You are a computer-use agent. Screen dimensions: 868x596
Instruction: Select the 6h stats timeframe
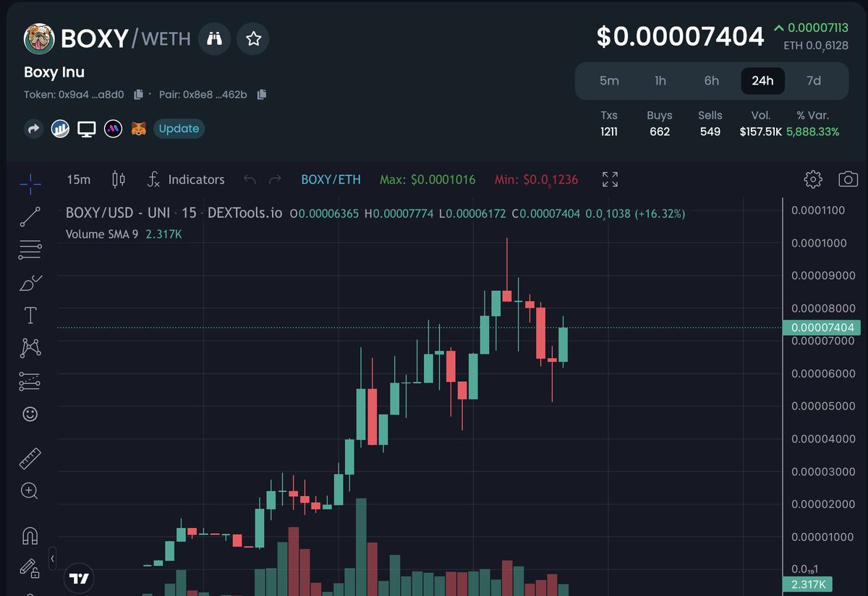tap(712, 80)
